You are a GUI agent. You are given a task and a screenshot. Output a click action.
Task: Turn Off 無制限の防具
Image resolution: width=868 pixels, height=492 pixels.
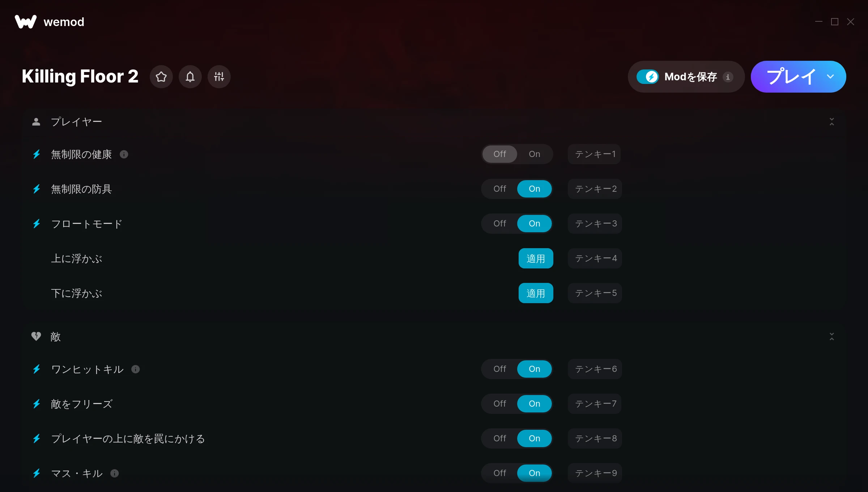pyautogui.click(x=500, y=189)
